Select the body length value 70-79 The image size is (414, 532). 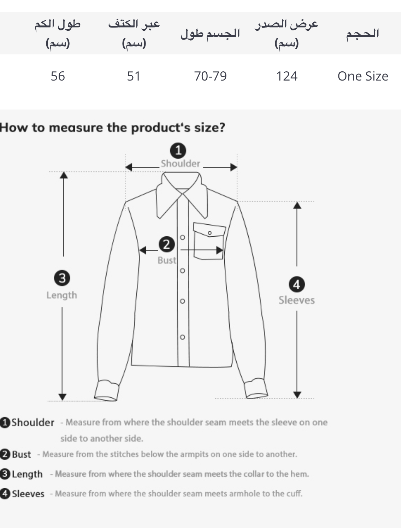click(x=210, y=76)
